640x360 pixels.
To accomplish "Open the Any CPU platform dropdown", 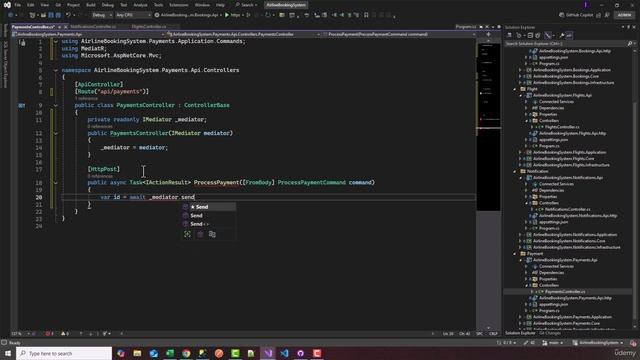I will tap(133, 15).
